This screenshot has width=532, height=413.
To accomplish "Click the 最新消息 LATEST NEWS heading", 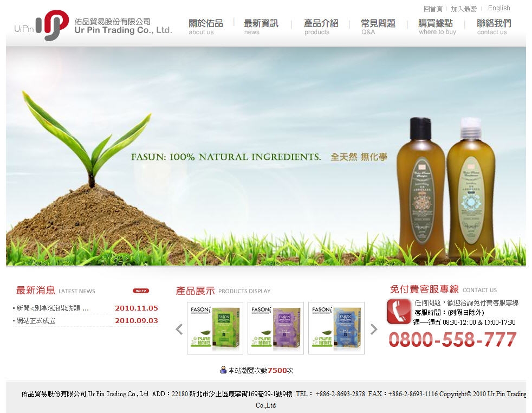I will [x=56, y=291].
